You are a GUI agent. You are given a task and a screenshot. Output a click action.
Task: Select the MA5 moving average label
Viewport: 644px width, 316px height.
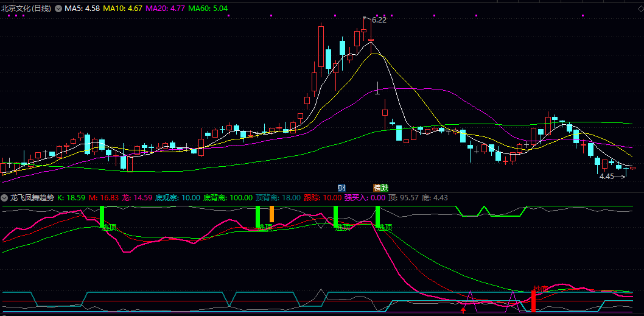[82, 9]
